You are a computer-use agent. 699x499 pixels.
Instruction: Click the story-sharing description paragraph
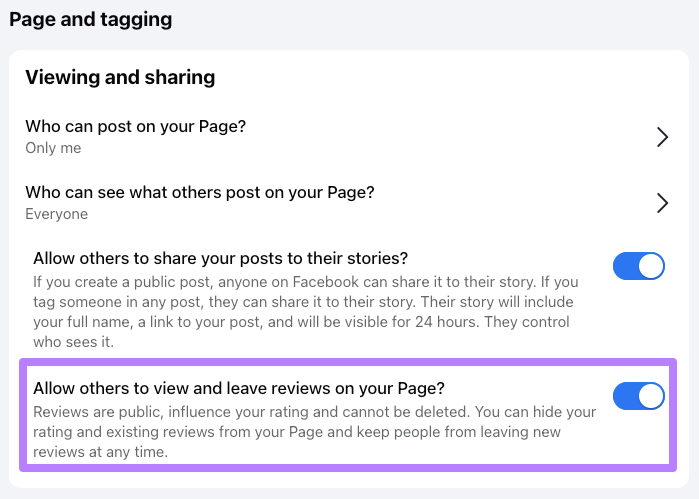(306, 312)
